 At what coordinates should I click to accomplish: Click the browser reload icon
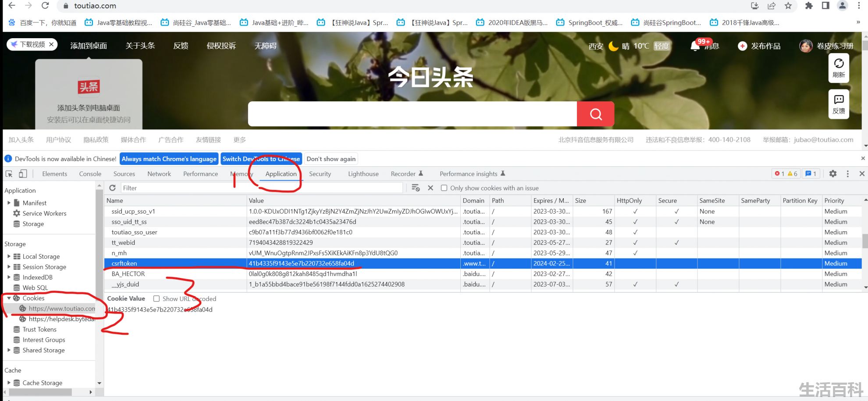45,6
